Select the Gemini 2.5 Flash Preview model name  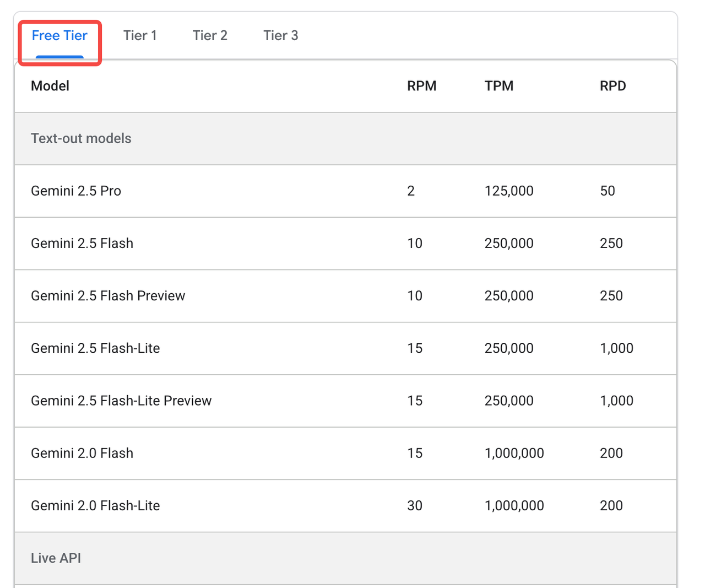[108, 296]
